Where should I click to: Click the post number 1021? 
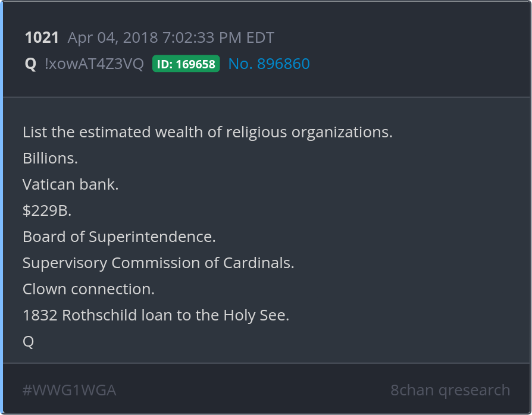42,38
